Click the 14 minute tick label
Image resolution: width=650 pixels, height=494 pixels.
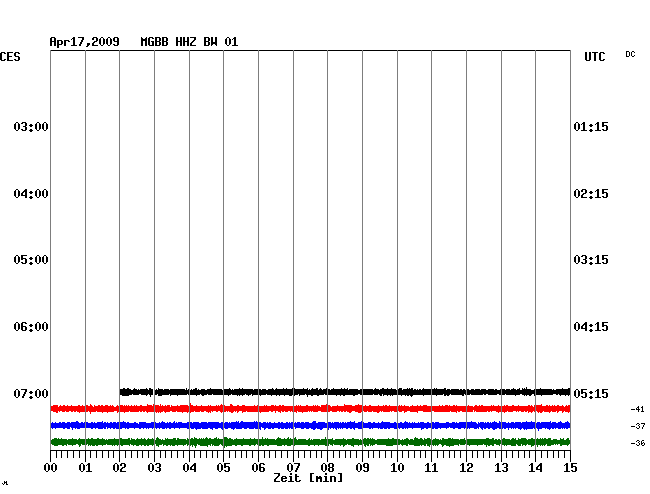[x=536, y=468]
